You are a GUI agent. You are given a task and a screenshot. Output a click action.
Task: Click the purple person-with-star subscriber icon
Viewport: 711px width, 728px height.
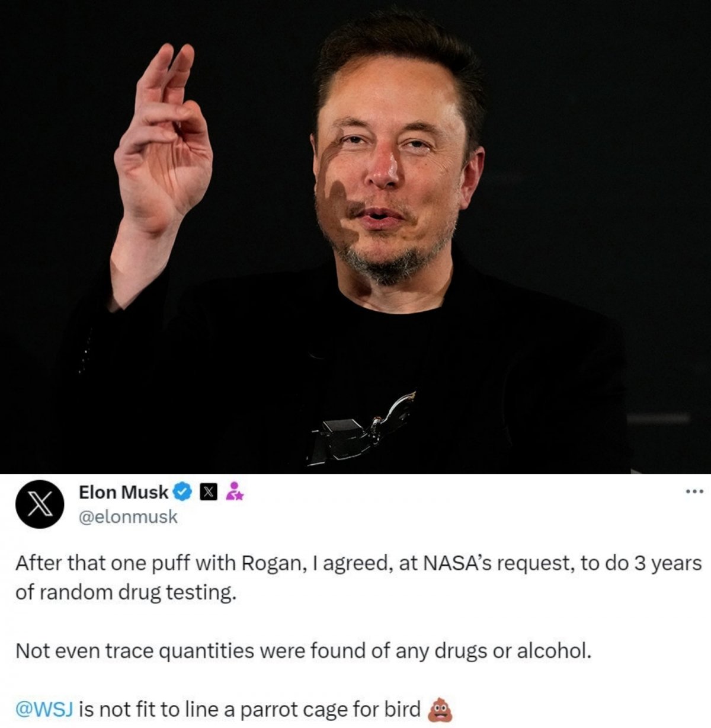[x=235, y=491]
